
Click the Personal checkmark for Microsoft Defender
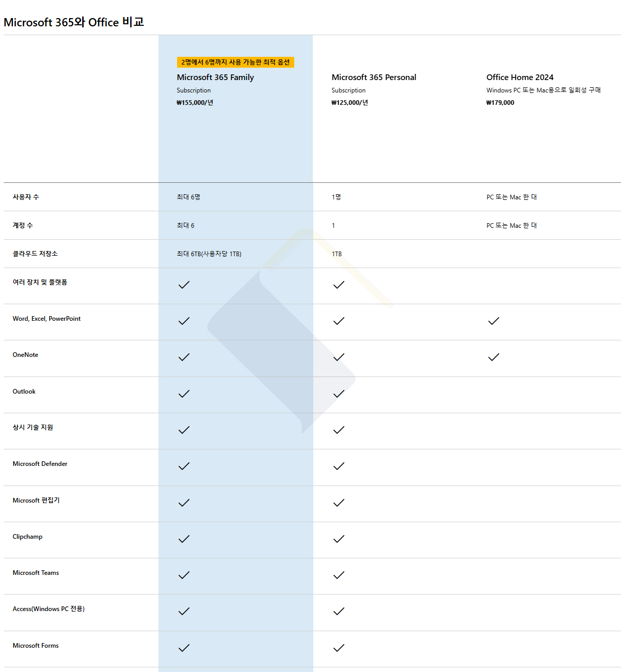coord(339,466)
